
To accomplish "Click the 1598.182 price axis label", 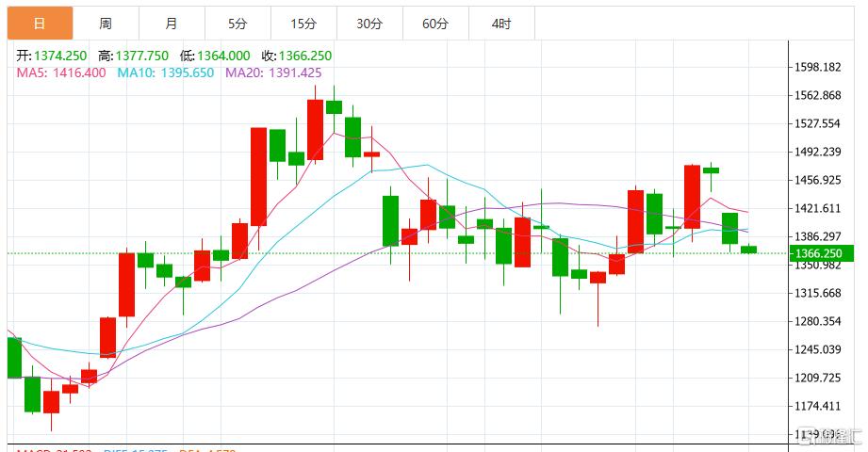I will (x=818, y=67).
